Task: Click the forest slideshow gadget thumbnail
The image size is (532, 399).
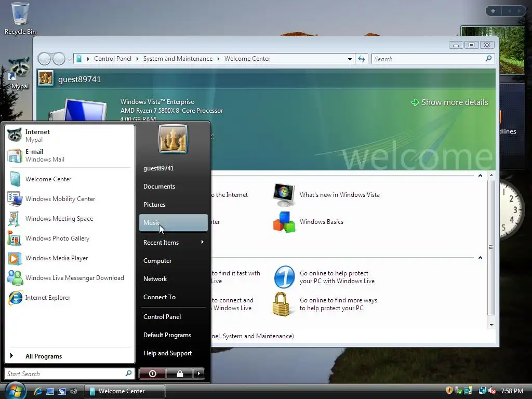Action: click(512, 50)
